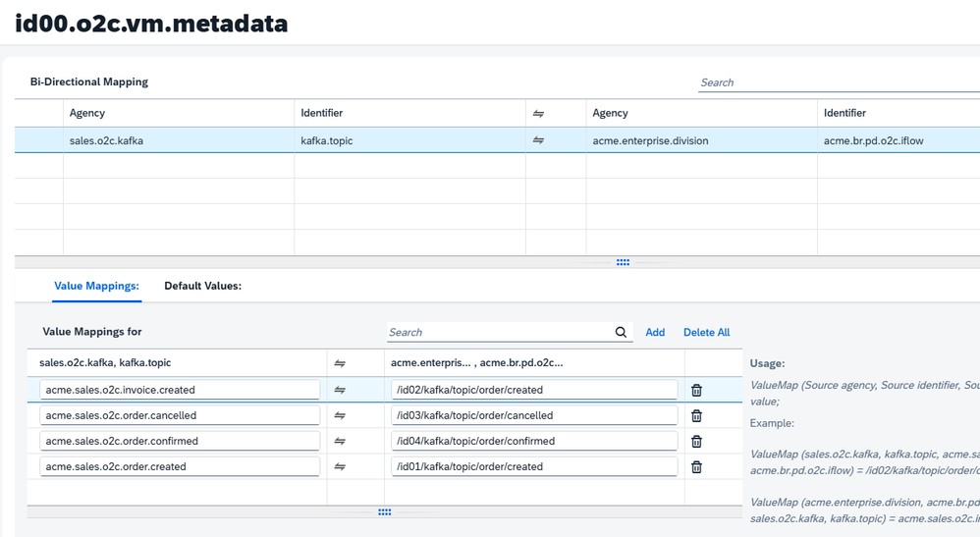Add a new value mapping
Viewport: 980px width, 537px height.
click(655, 332)
